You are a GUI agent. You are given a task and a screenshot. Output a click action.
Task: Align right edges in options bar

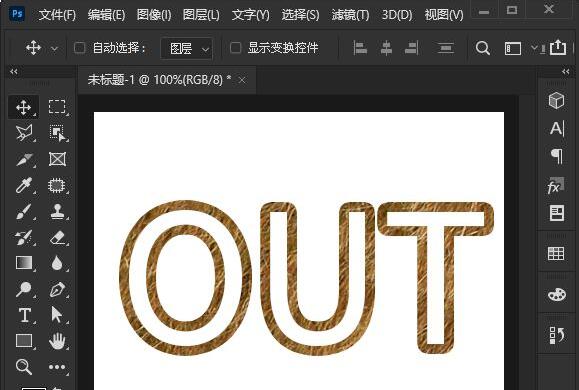tap(411, 48)
